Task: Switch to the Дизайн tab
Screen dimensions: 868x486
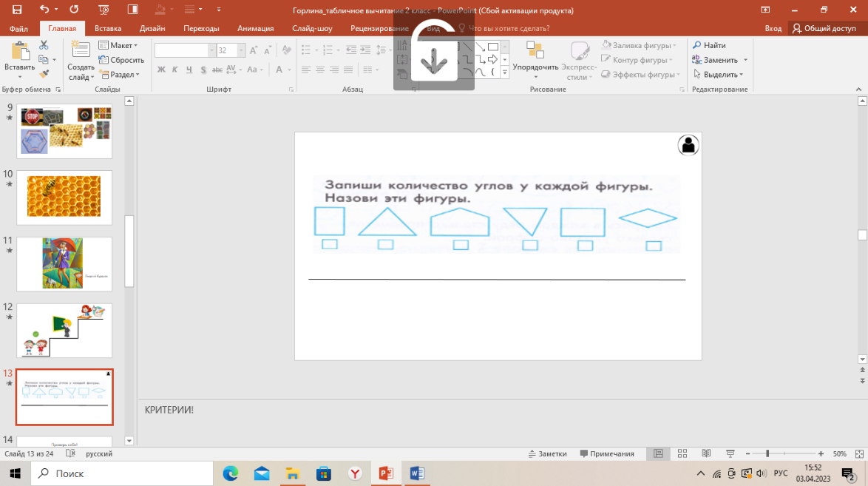Action: tap(152, 28)
